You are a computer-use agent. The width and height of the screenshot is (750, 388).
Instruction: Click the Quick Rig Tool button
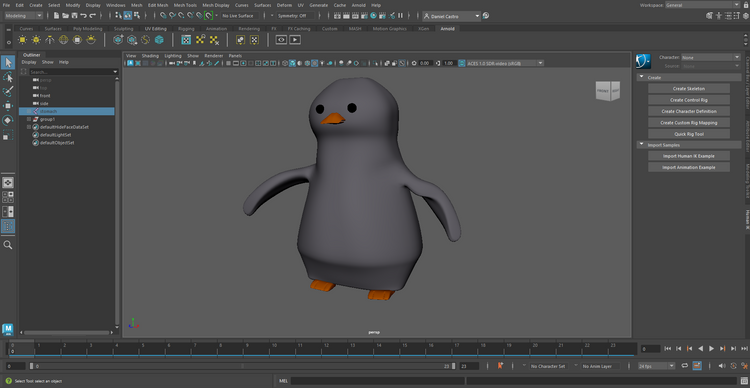[x=689, y=134]
